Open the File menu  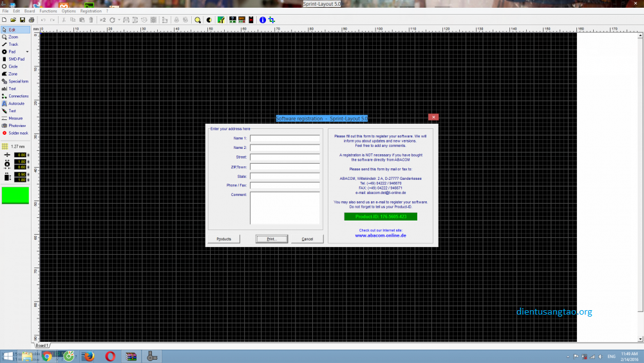(5, 11)
